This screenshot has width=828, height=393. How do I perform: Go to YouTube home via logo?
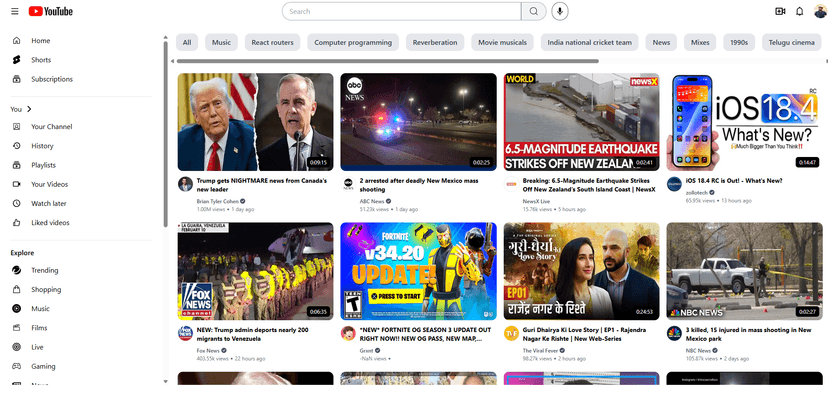tap(51, 11)
